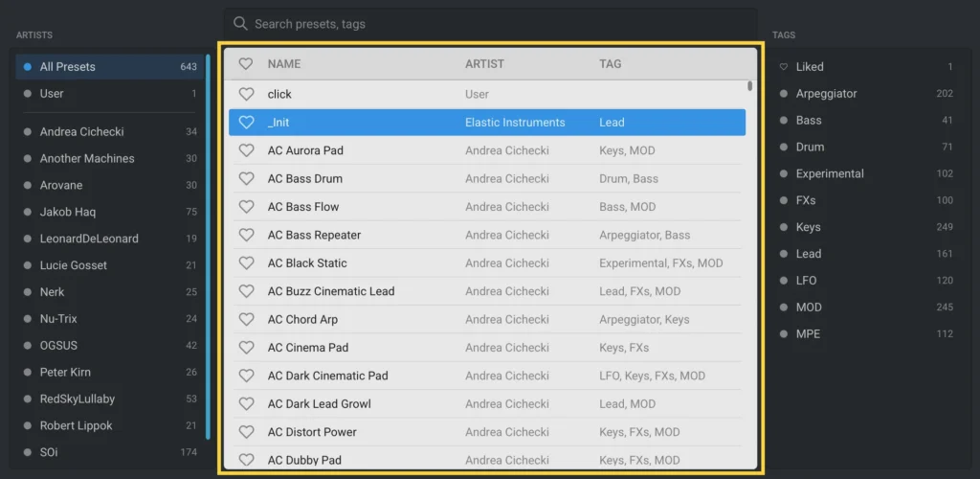Show only Arovane presets

109,186
